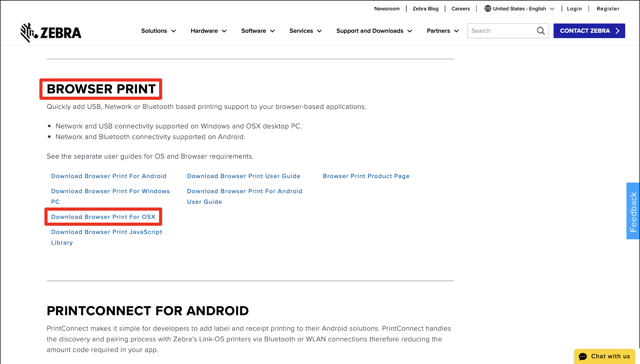The image size is (640, 364).
Task: Focus the Search input field
Action: coord(501,31)
